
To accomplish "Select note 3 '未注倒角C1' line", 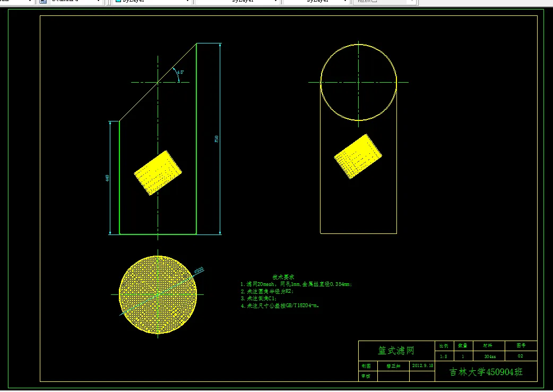I will pyautogui.click(x=258, y=299).
